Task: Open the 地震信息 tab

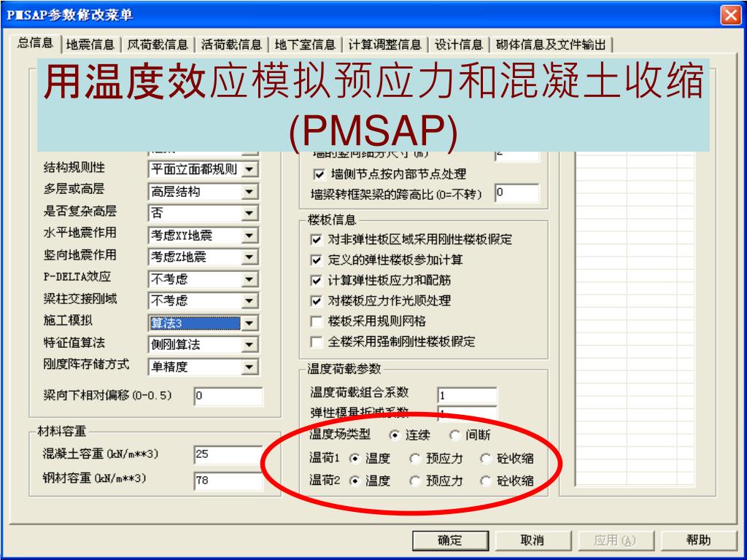Action: point(90,44)
